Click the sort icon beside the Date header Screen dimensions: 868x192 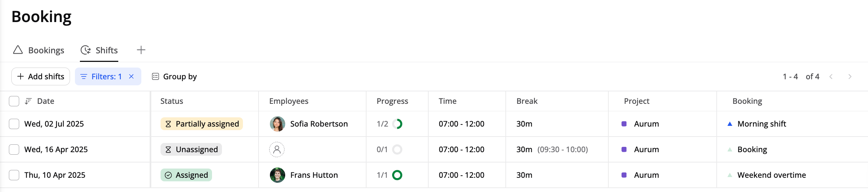(x=28, y=101)
